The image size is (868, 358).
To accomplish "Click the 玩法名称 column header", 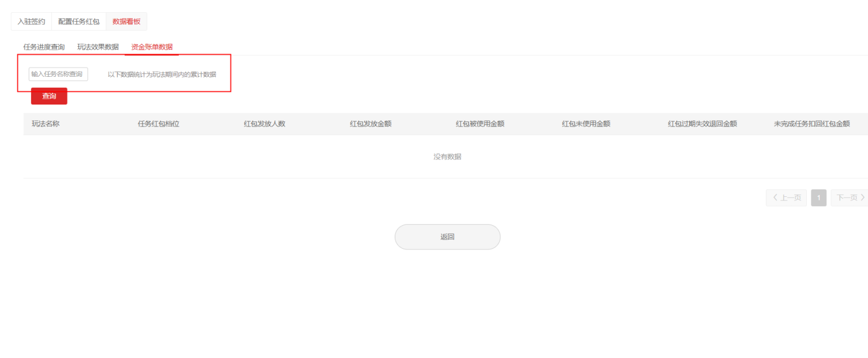I will click(x=46, y=124).
